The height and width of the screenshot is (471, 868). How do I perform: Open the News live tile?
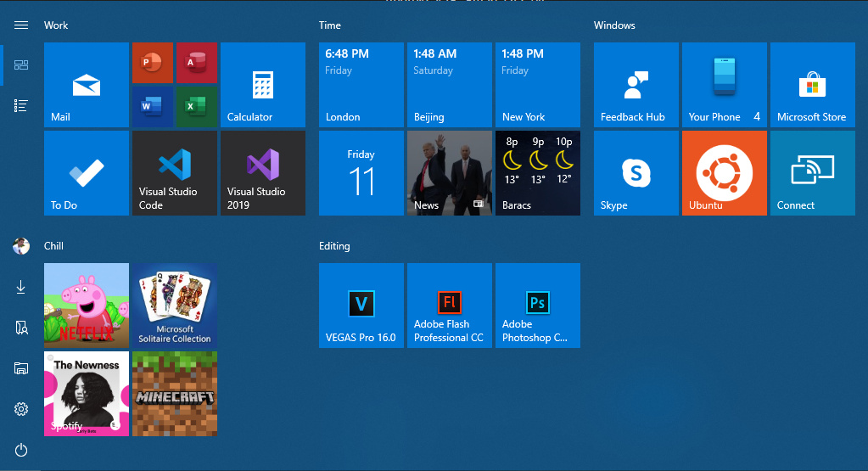pyautogui.click(x=450, y=173)
